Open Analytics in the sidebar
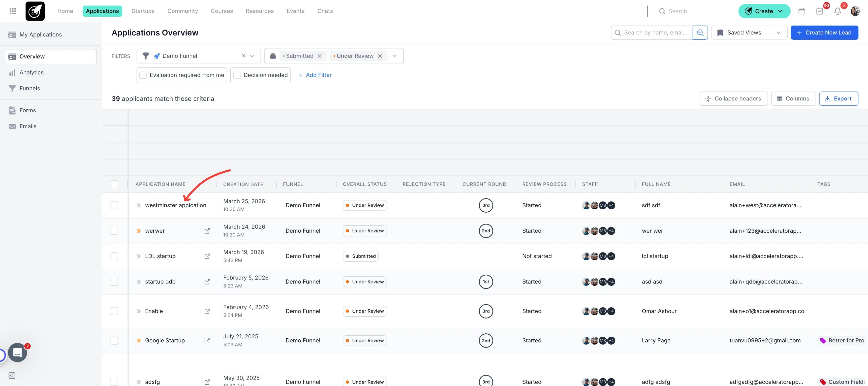 31,72
